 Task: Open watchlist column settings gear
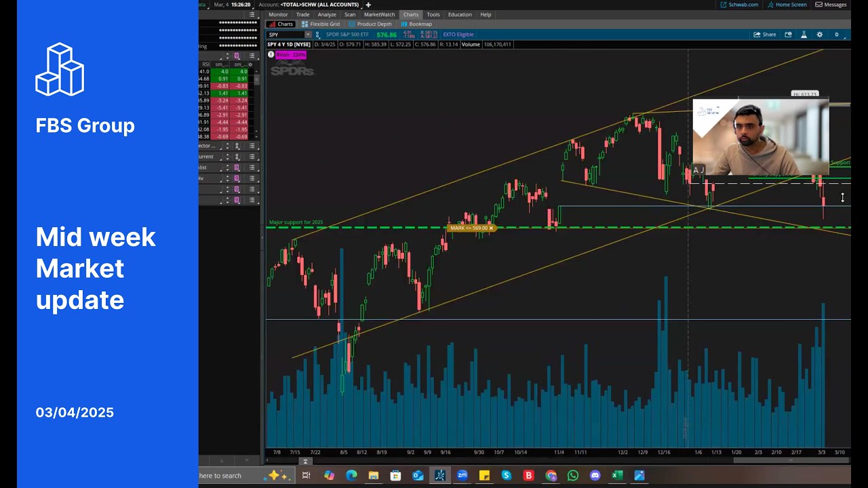coord(250,64)
